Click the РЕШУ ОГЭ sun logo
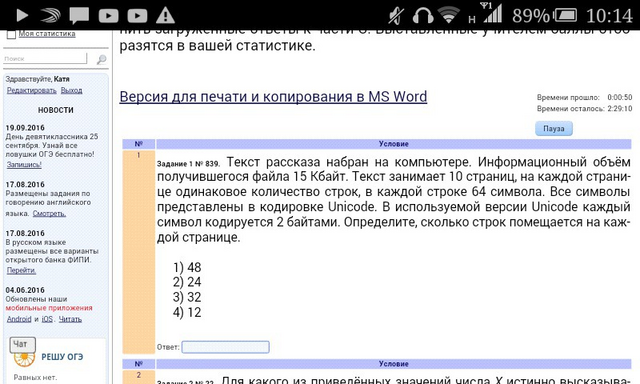Viewport: 640px width, 384px height. [24, 359]
